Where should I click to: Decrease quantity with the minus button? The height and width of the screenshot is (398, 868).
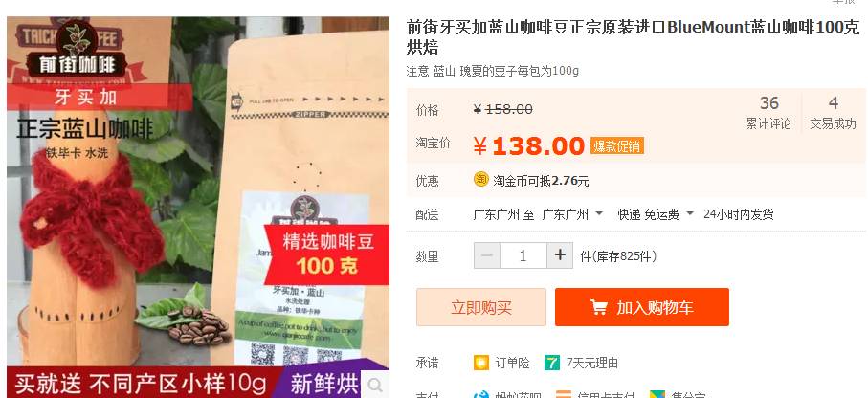487,255
